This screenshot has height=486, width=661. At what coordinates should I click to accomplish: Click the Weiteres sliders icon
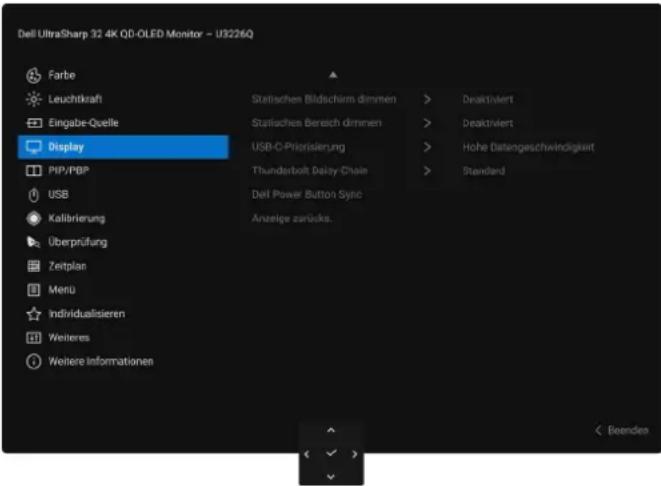[34, 338]
